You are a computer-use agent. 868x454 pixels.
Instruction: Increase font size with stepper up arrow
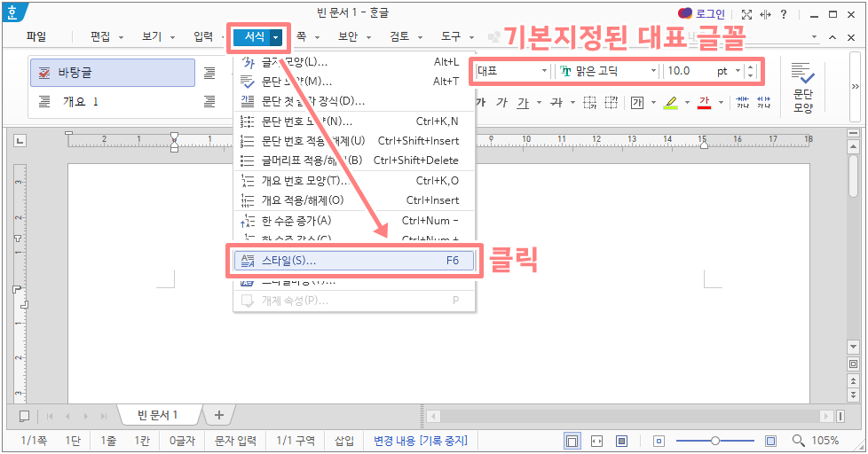751,67
